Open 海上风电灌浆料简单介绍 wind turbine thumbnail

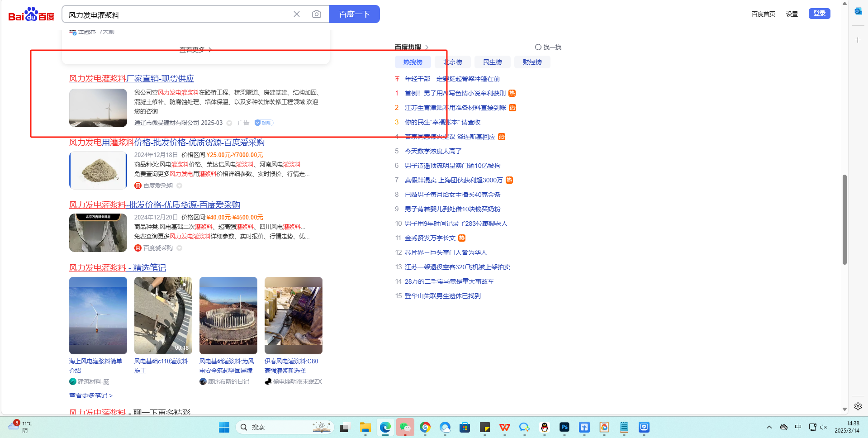[x=98, y=315]
